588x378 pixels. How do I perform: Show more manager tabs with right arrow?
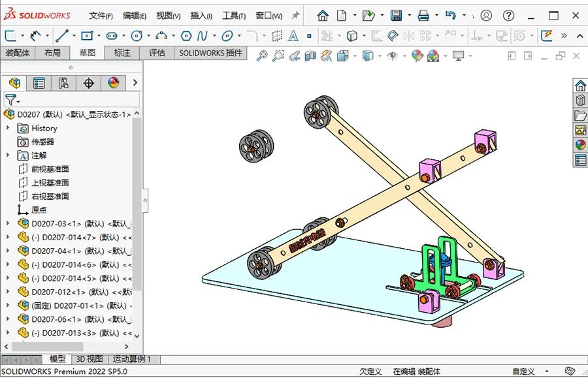coord(135,83)
